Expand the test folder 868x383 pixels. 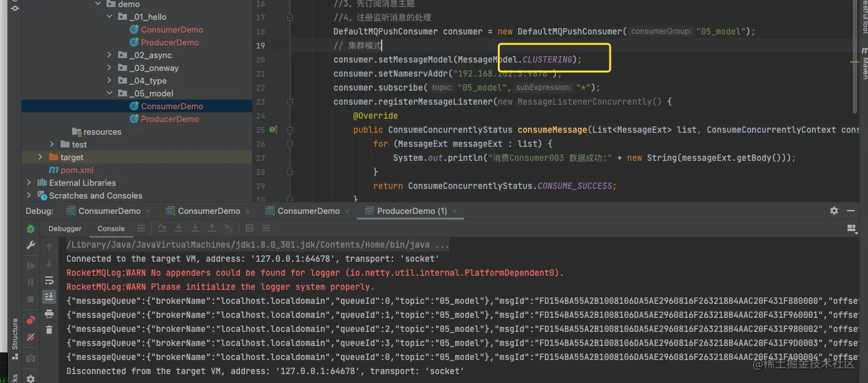pyautogui.click(x=52, y=145)
